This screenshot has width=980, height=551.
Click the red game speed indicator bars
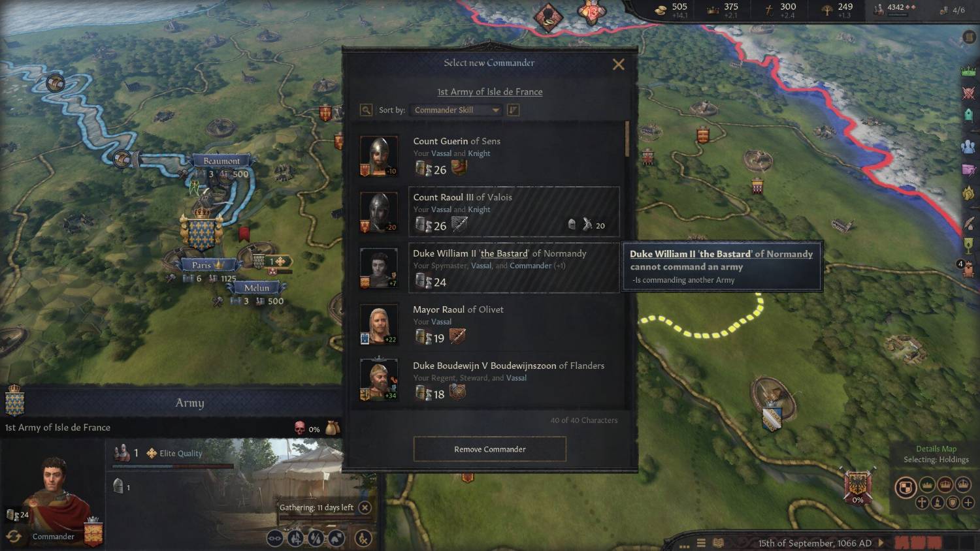click(919, 543)
